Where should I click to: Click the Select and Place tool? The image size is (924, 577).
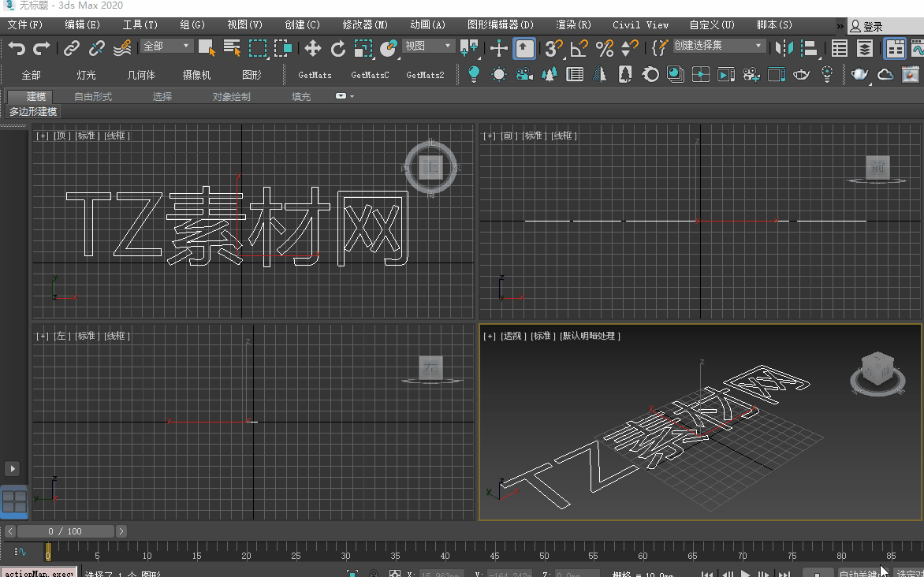click(x=389, y=48)
